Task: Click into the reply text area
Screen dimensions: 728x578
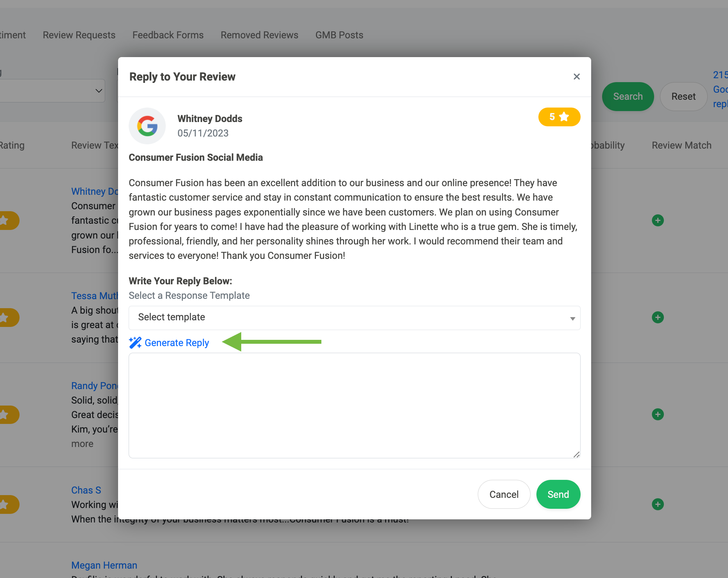Action: (x=354, y=406)
